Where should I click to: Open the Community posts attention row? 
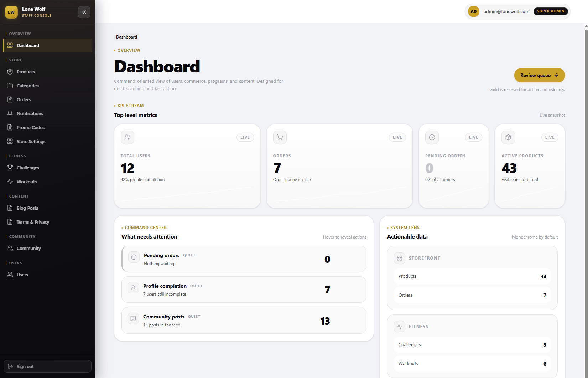coord(244,320)
